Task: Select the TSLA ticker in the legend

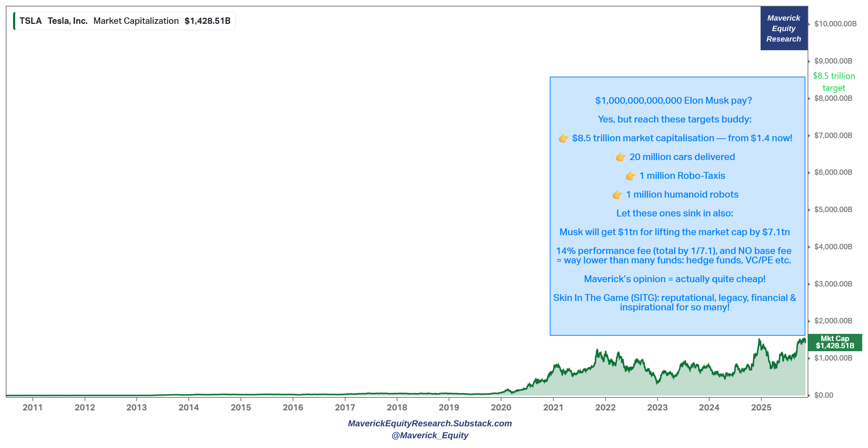Action: coord(30,21)
